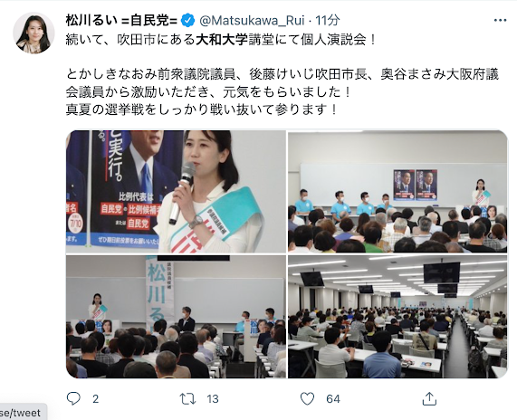
Task: Open the author's profile picture
Action: point(34,33)
